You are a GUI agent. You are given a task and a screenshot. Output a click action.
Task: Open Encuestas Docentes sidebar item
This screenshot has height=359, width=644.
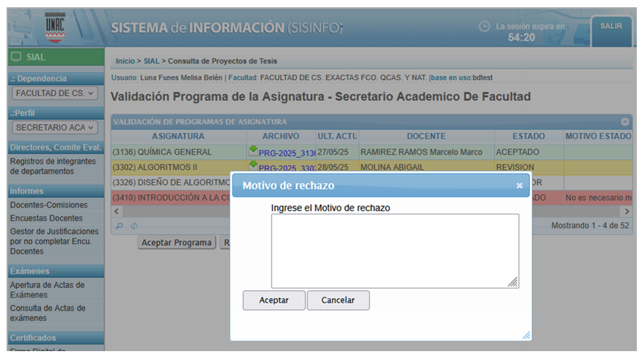pos(46,218)
